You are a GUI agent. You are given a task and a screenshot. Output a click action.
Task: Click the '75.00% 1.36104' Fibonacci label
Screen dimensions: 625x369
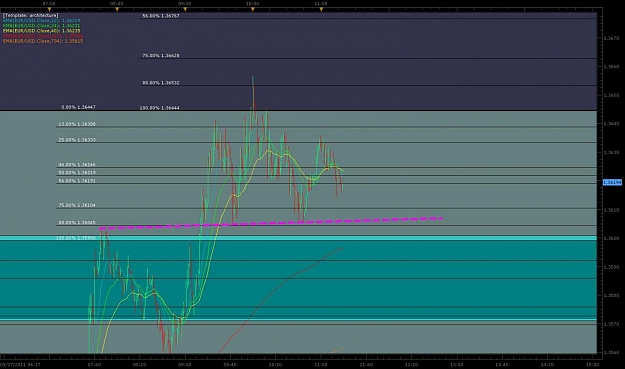(77, 205)
